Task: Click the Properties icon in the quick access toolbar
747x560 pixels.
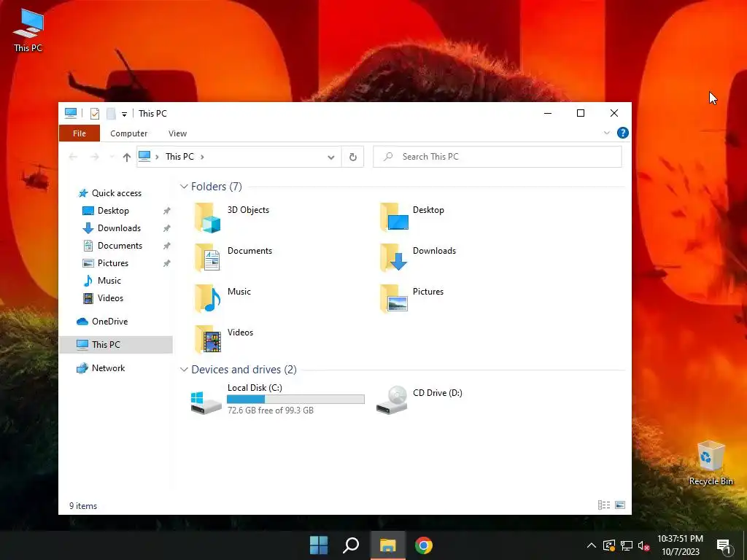Action: pyautogui.click(x=95, y=113)
